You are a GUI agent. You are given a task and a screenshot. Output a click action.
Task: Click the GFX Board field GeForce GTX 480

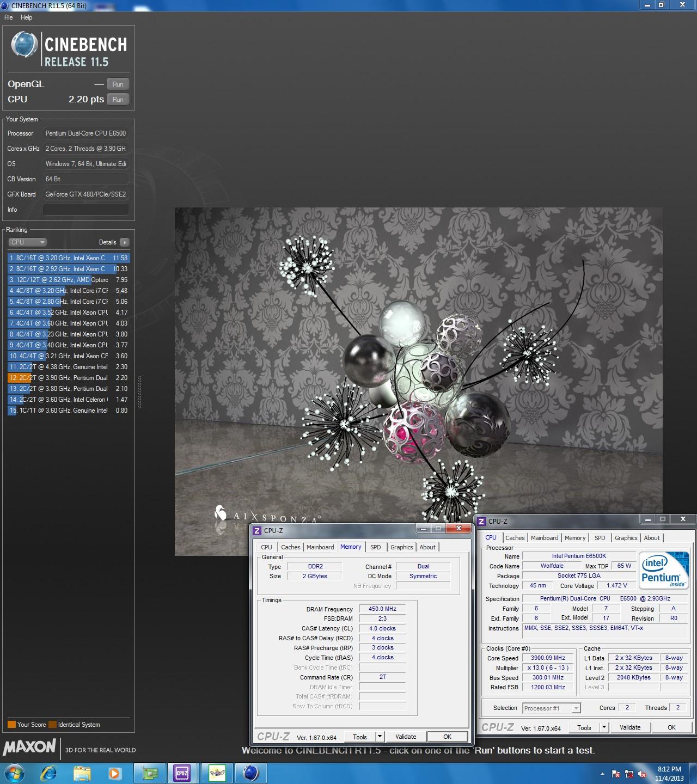pyautogui.click(x=86, y=194)
